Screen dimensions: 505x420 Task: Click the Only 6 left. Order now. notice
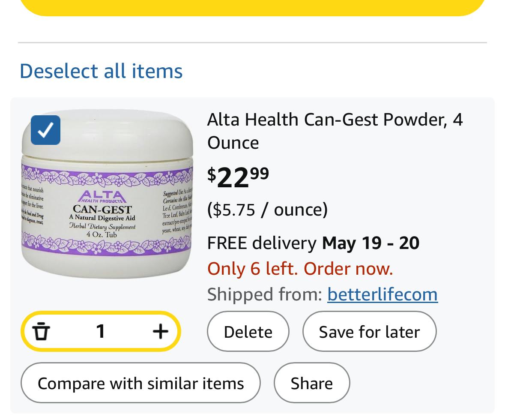coord(300,269)
